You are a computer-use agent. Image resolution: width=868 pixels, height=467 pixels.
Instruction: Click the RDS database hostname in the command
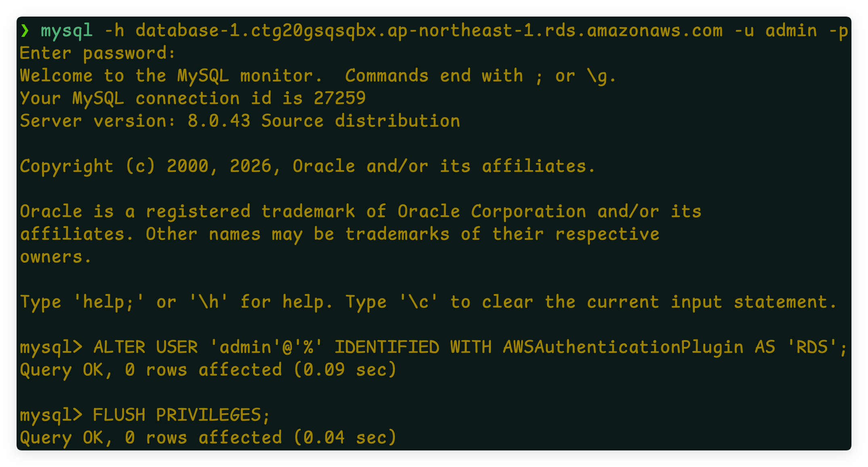click(x=429, y=31)
